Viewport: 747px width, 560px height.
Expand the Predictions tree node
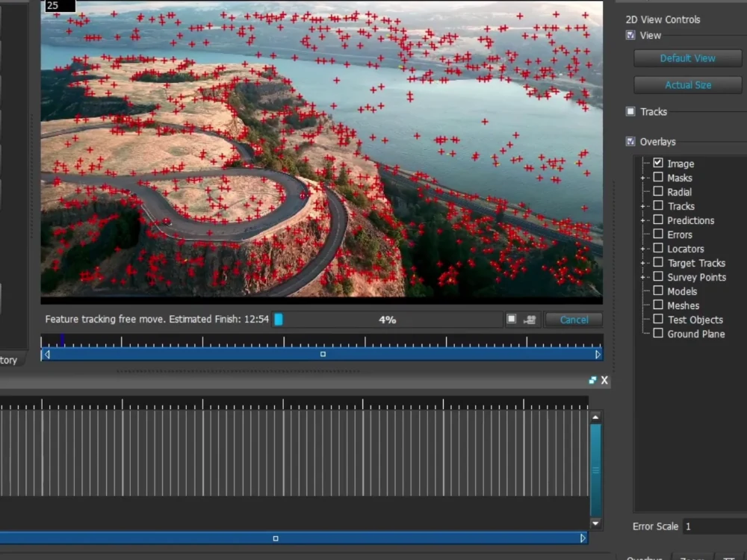click(642, 220)
